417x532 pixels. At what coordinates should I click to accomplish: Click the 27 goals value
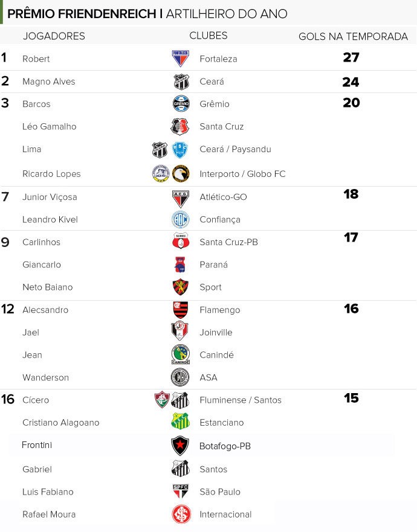point(351,57)
